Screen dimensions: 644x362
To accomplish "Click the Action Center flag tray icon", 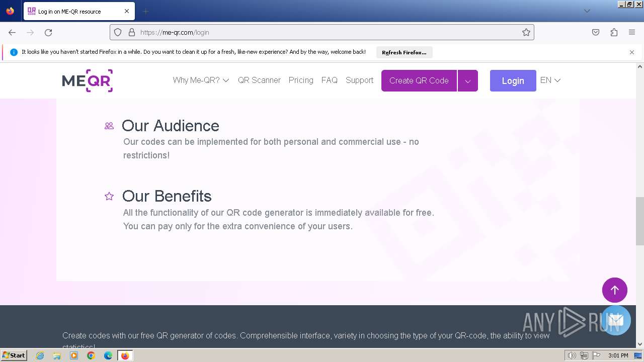I will click(x=596, y=355).
